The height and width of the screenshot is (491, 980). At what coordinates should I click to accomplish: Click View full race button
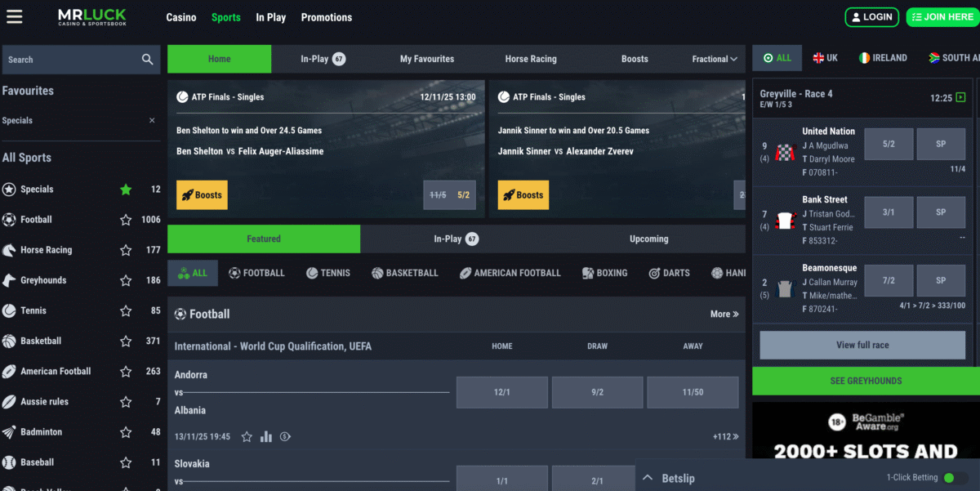[x=862, y=345]
